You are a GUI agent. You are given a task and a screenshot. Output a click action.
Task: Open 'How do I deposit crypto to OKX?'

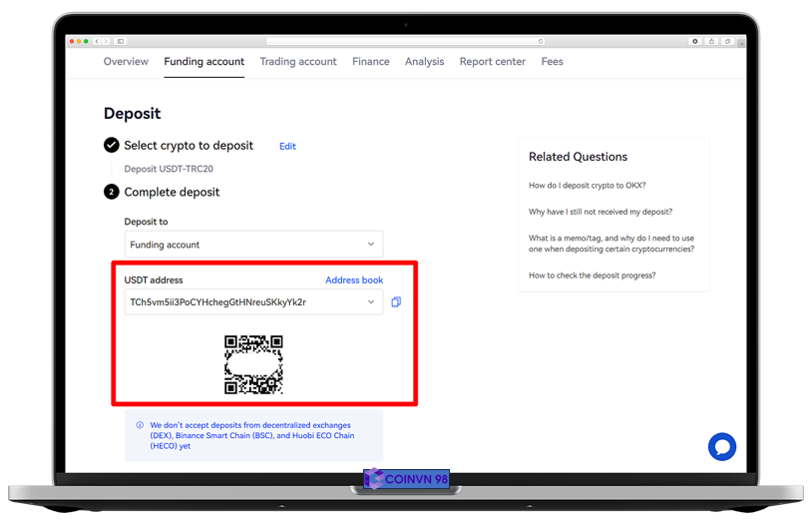587,186
